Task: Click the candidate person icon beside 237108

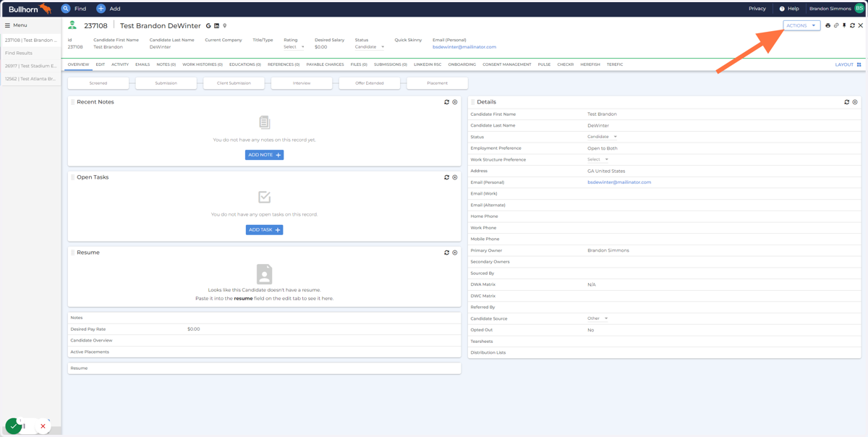Action: tap(72, 25)
